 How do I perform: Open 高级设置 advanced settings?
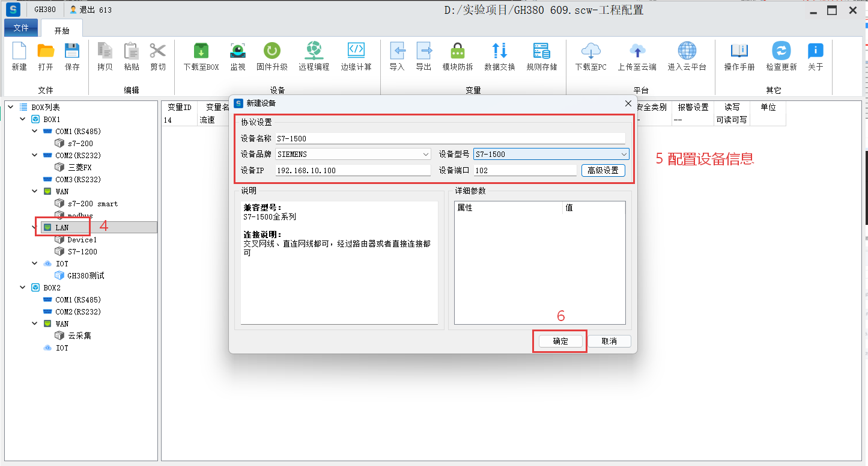(x=603, y=170)
